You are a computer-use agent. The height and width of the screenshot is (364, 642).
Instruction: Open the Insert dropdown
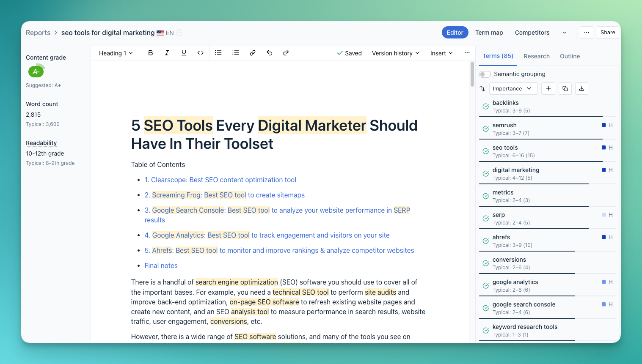point(441,53)
